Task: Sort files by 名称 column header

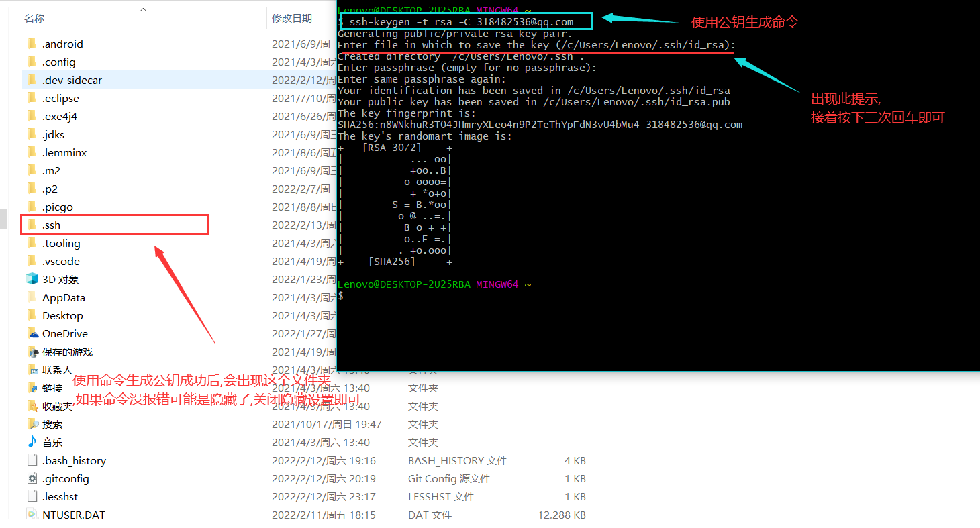Action: pyautogui.click(x=34, y=19)
